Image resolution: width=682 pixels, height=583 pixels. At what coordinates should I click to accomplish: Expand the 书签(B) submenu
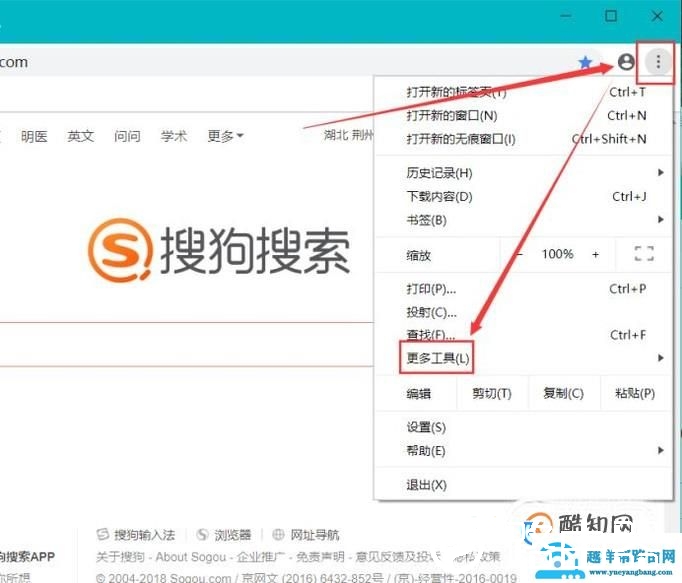tap(524, 220)
